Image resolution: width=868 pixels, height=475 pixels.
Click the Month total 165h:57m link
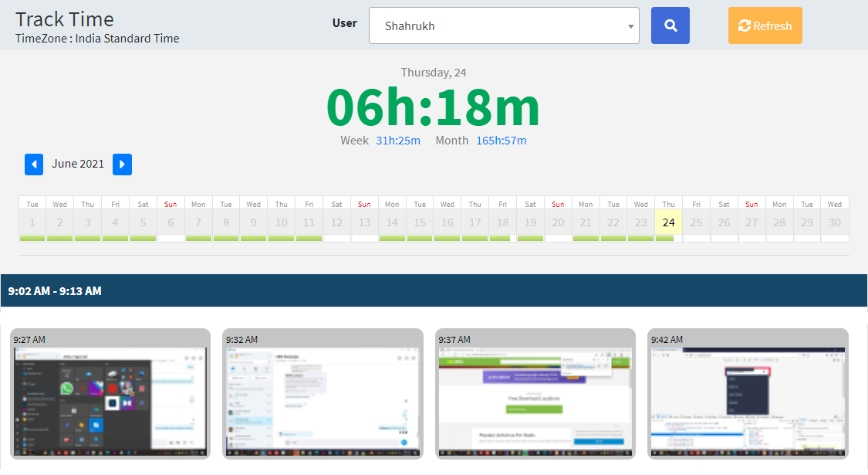tap(501, 141)
